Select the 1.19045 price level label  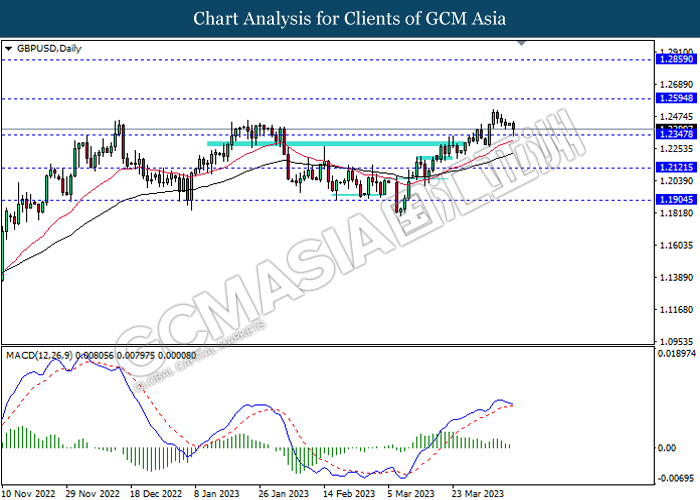(676, 200)
